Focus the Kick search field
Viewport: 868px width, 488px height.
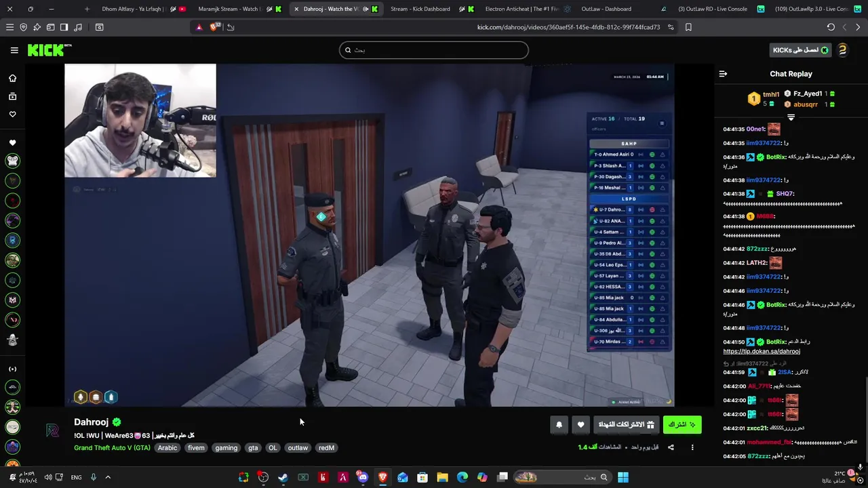pos(434,50)
